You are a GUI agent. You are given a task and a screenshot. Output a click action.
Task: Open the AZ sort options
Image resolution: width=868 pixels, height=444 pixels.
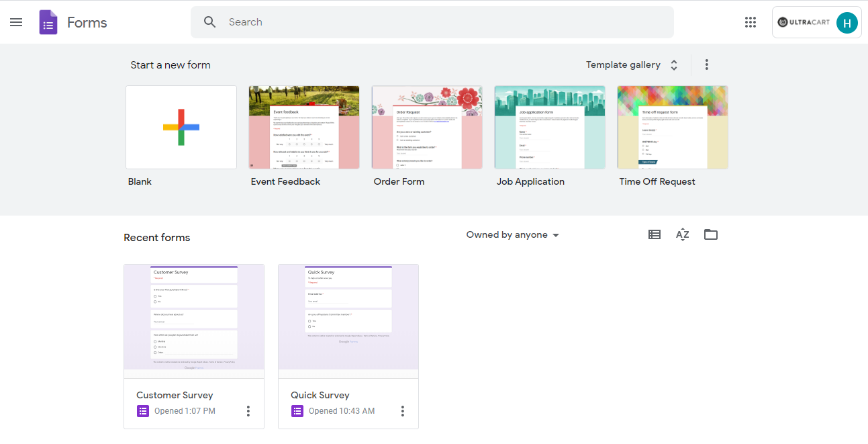pos(683,234)
